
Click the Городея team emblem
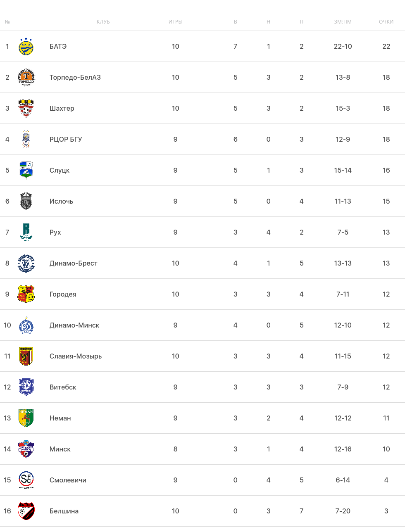pos(26,294)
